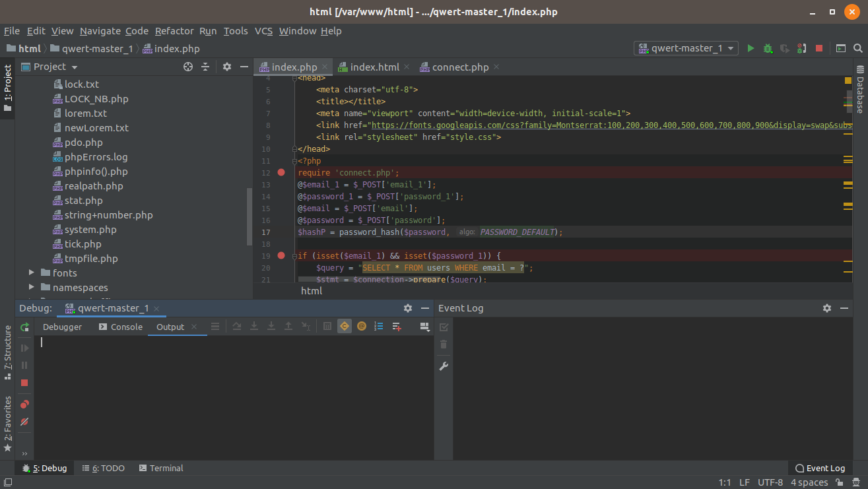The height and width of the screenshot is (489, 868).
Task: Expand the namespaces folder
Action: pos(31,287)
